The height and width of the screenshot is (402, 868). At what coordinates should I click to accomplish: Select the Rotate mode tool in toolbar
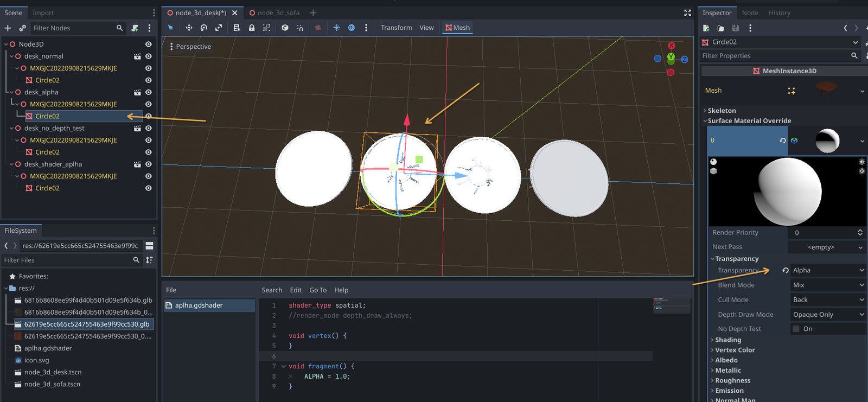(204, 28)
